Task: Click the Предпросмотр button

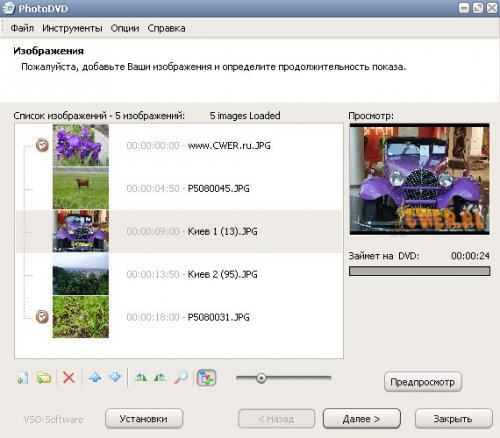Action: click(x=423, y=382)
